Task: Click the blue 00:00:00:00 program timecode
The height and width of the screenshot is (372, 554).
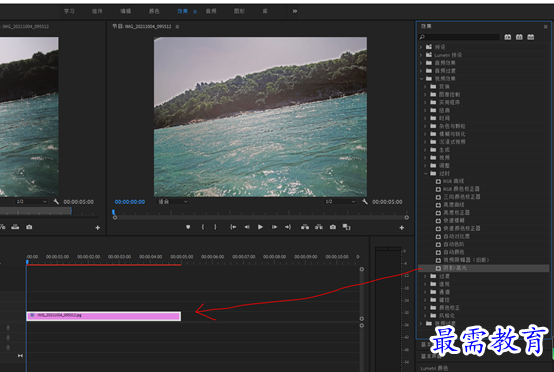Action: point(130,202)
